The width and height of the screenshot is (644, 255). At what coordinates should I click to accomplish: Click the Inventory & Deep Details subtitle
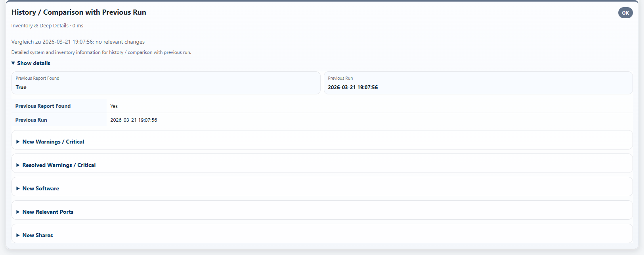point(40,25)
